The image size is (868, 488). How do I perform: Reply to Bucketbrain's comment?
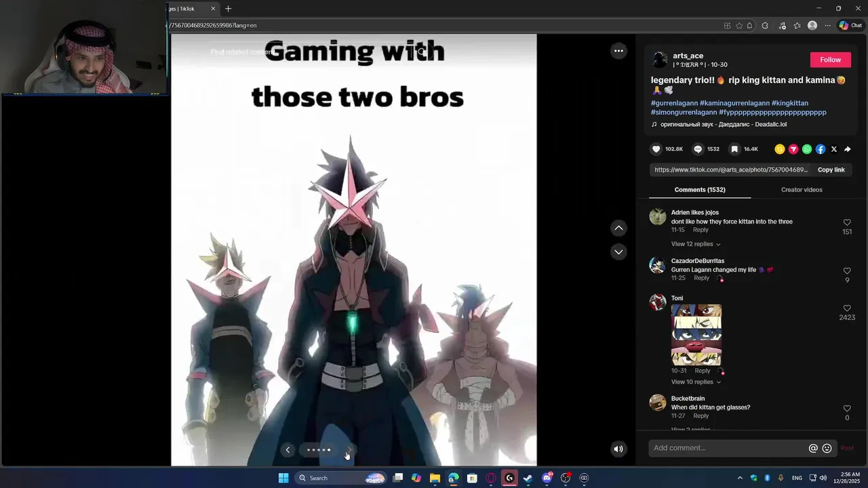[x=701, y=416]
